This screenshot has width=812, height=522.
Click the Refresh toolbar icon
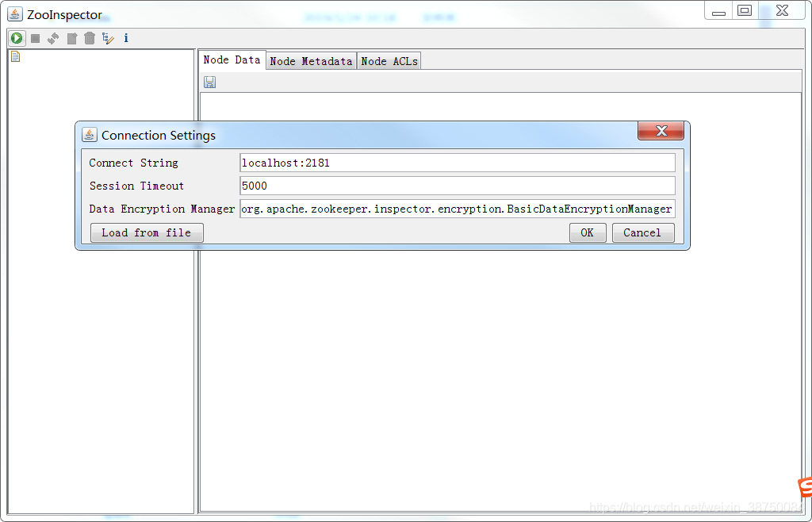[53, 38]
